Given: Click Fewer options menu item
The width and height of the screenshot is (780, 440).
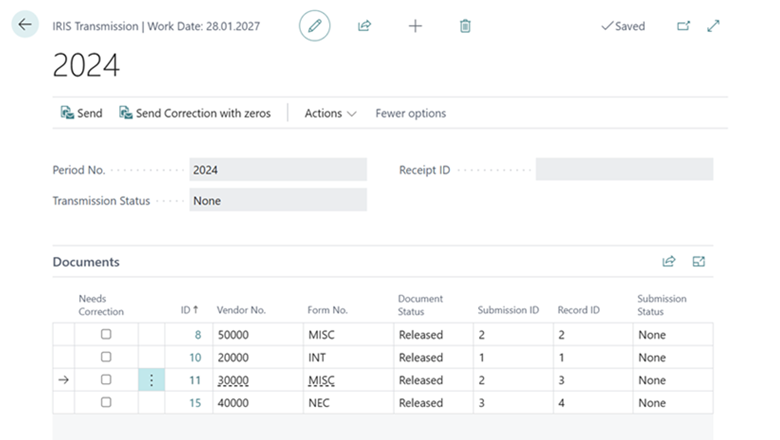Looking at the screenshot, I should (x=410, y=114).
